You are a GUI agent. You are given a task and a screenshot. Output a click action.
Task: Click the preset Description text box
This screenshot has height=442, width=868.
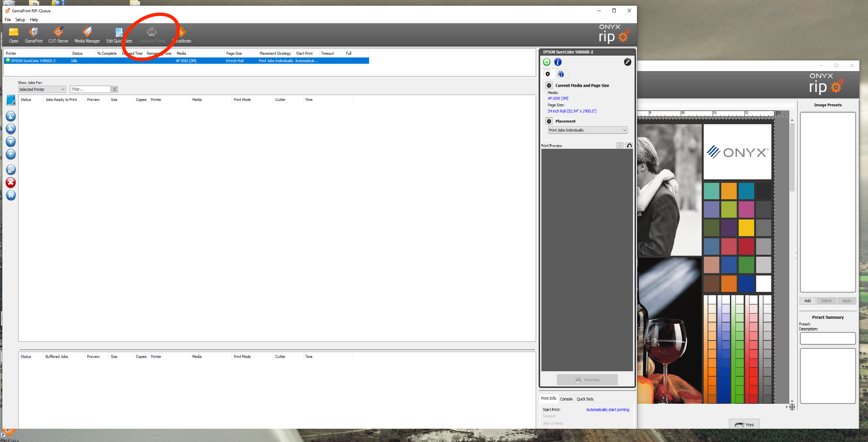tap(828, 338)
